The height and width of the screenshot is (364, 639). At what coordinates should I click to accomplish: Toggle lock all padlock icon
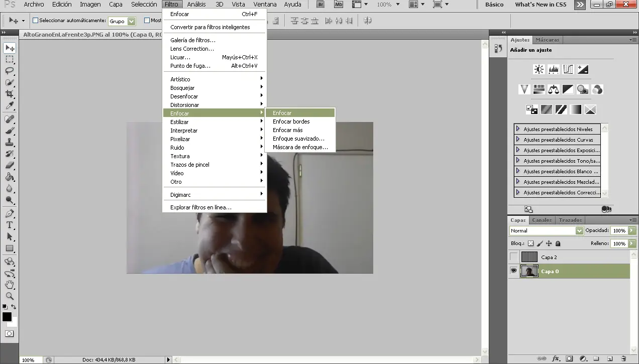click(558, 244)
